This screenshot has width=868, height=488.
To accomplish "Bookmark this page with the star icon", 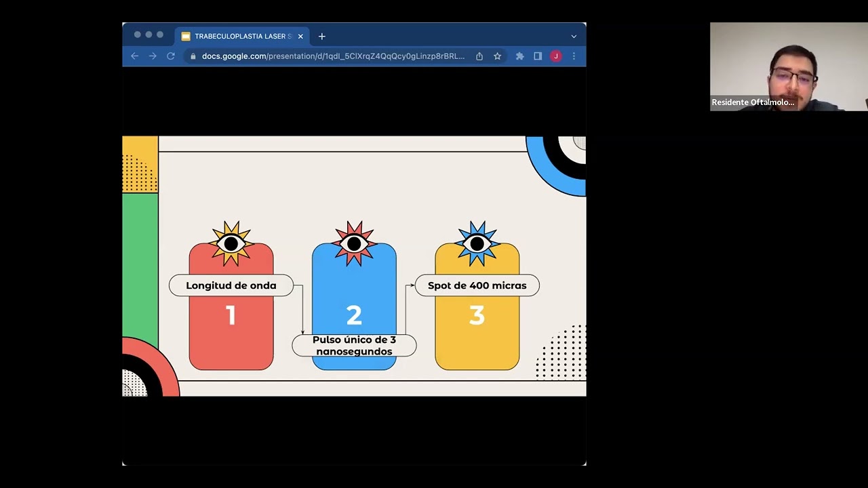I will coord(497,56).
